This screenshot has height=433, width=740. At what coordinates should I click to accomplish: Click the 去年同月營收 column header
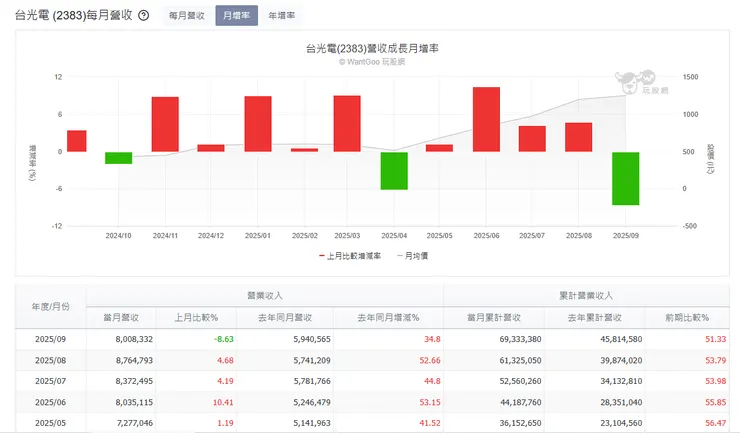(x=285, y=318)
